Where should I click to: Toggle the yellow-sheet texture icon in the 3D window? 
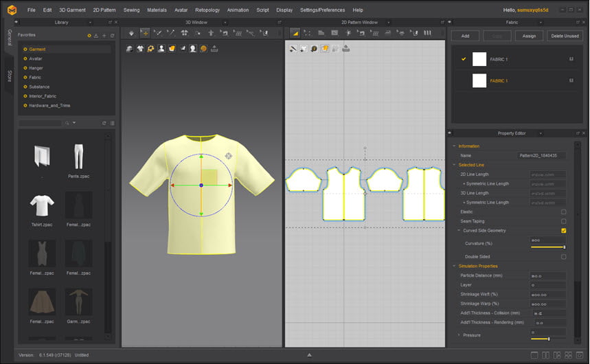[172, 49]
